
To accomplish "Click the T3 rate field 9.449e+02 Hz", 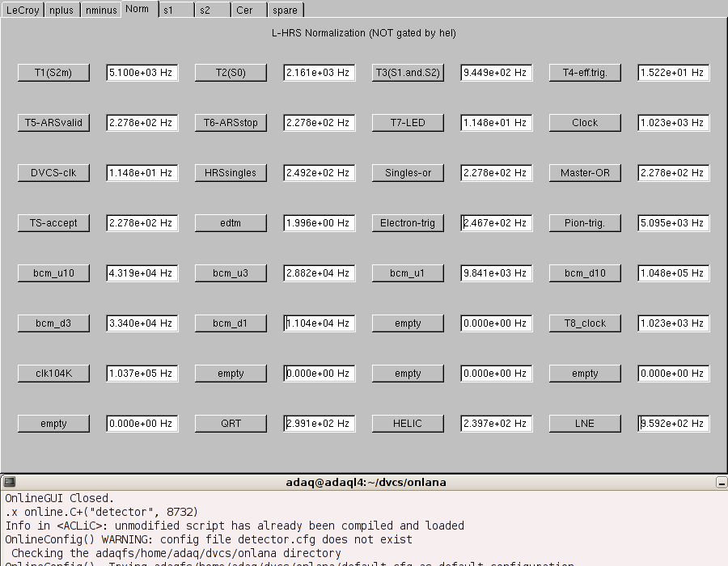I will [x=497, y=73].
